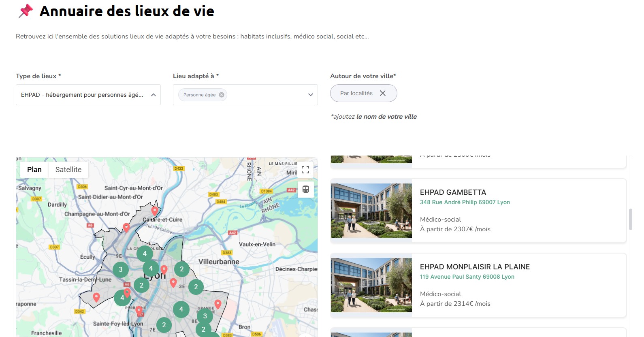This screenshot has height=337, width=644.
Task: Switch map to Satellite view
Action: click(x=68, y=170)
